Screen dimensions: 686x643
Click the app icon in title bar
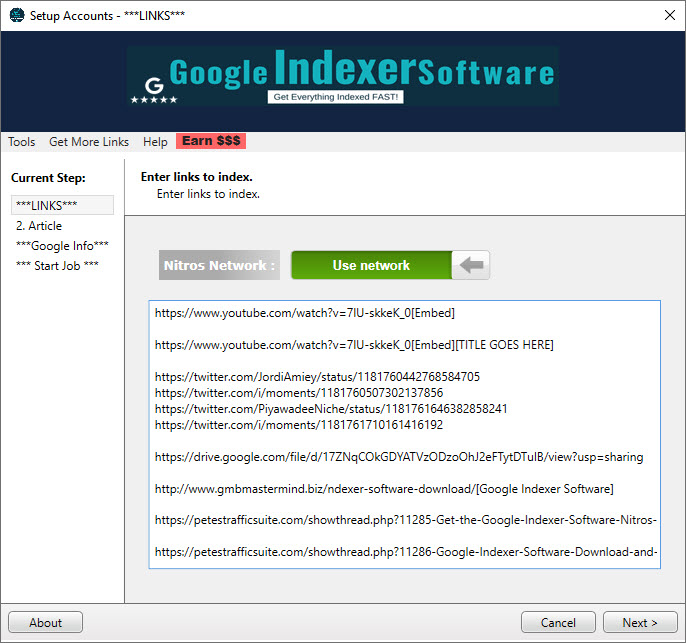pos(17,15)
